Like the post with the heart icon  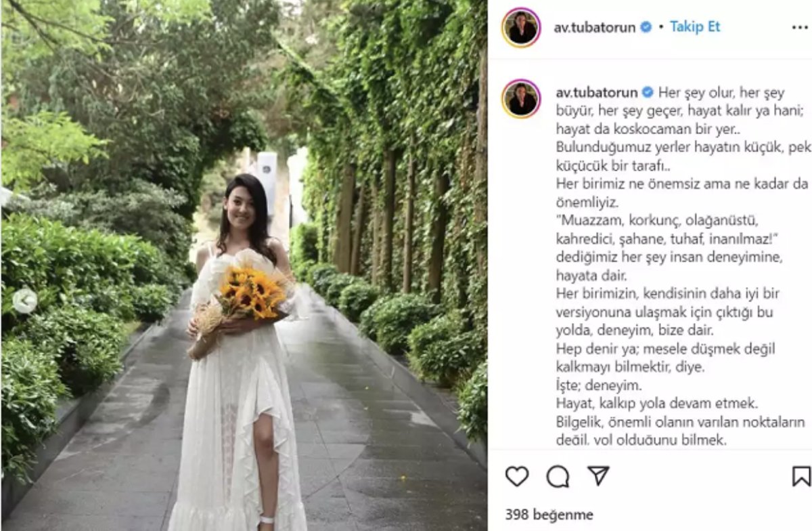coord(517,477)
